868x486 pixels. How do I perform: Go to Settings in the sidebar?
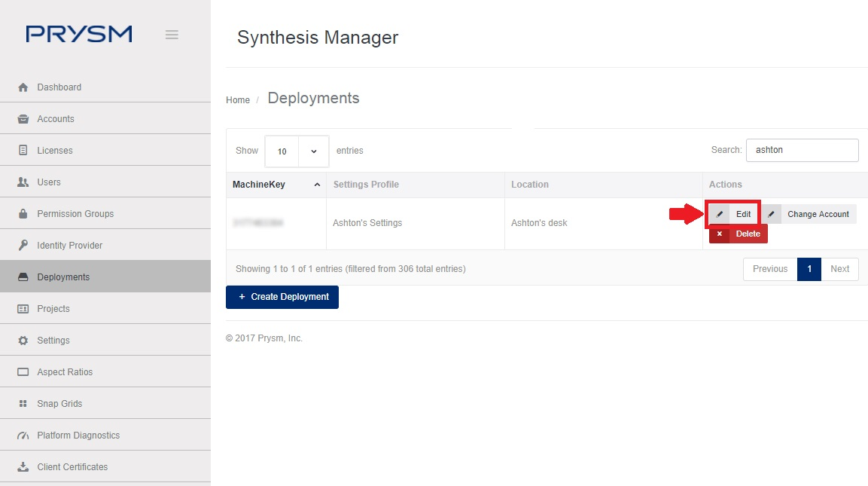pyautogui.click(x=105, y=341)
